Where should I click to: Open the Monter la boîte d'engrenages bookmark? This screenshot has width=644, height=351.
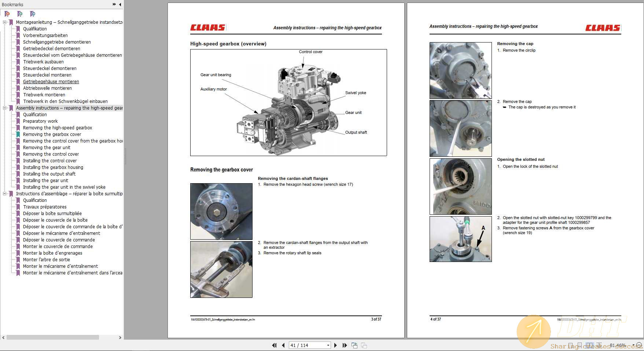(53, 253)
